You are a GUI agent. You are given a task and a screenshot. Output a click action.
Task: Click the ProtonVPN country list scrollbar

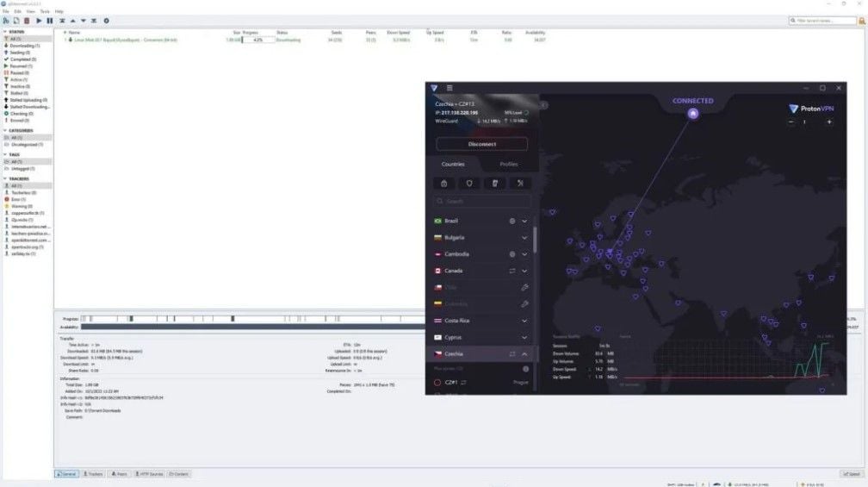click(x=535, y=240)
